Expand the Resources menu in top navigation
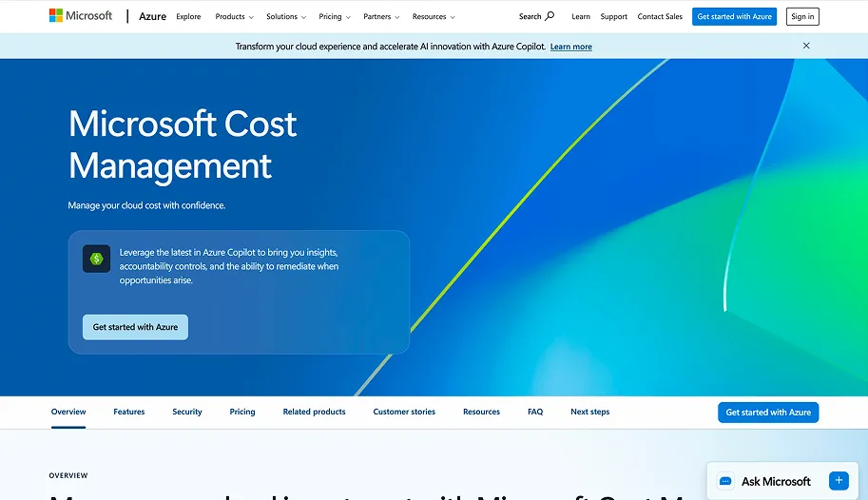 click(434, 16)
